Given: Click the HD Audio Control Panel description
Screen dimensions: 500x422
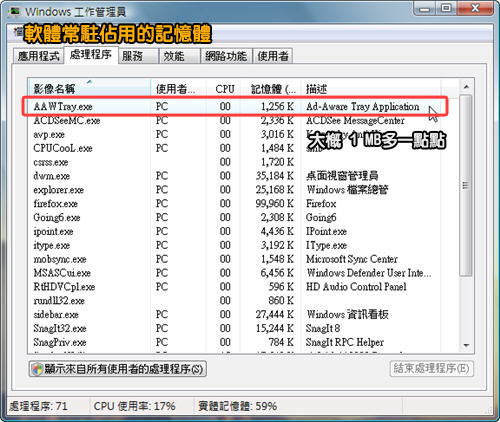Looking at the screenshot, I should pyautogui.click(x=356, y=287).
